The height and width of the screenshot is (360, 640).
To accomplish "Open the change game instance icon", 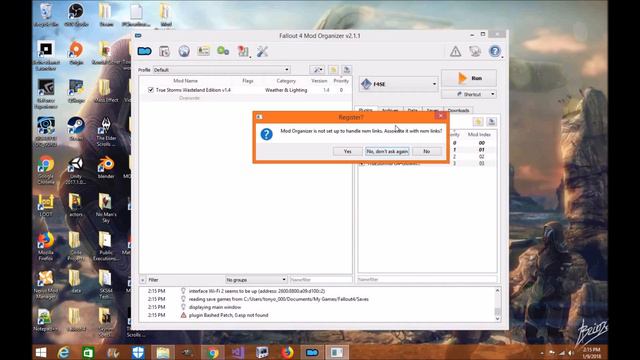I will (144, 51).
